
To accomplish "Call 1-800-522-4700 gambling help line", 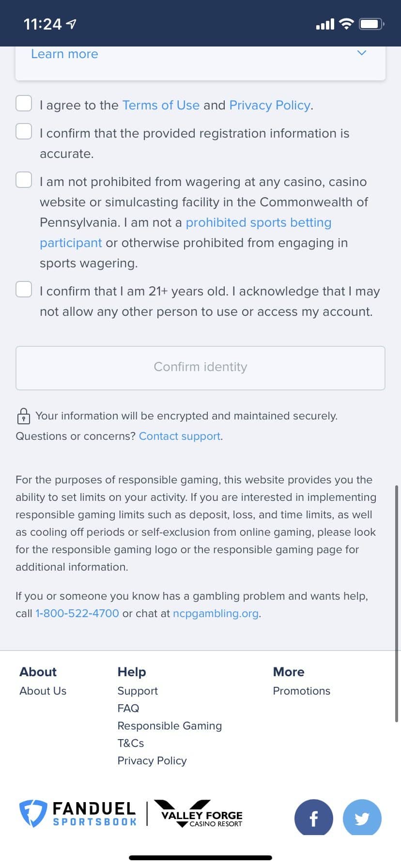I will 77,613.
